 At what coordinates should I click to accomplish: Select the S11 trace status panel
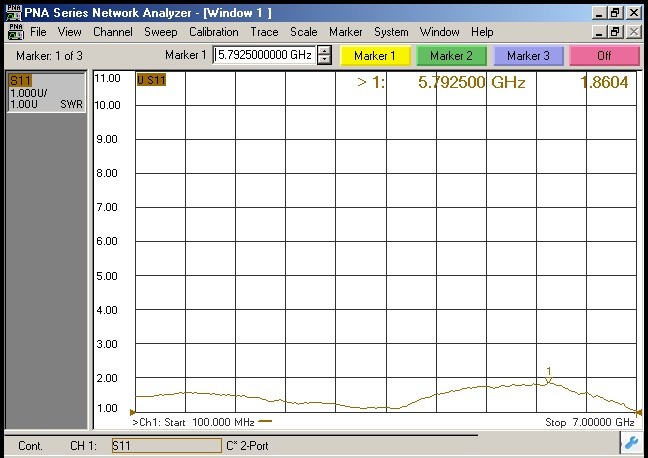46,92
